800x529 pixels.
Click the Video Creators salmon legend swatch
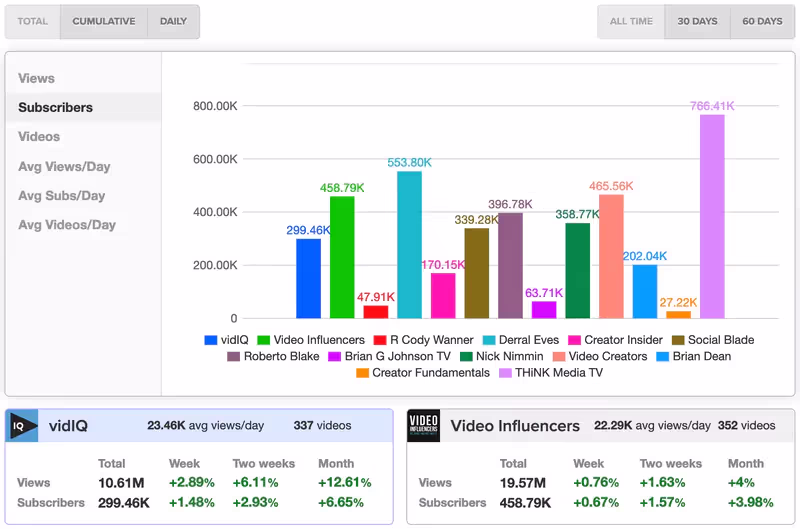click(x=559, y=357)
